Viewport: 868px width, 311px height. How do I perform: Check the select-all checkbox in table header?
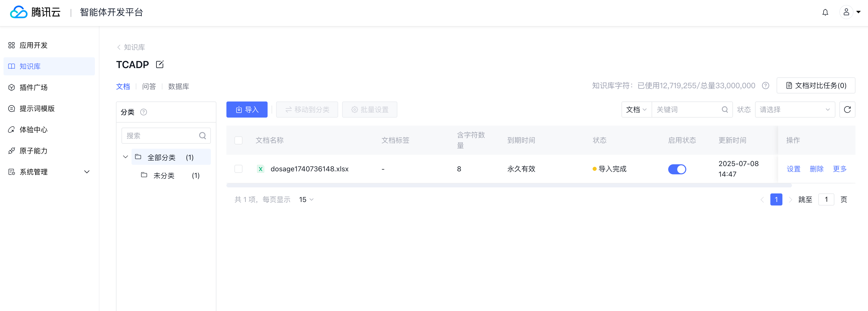pos(238,140)
